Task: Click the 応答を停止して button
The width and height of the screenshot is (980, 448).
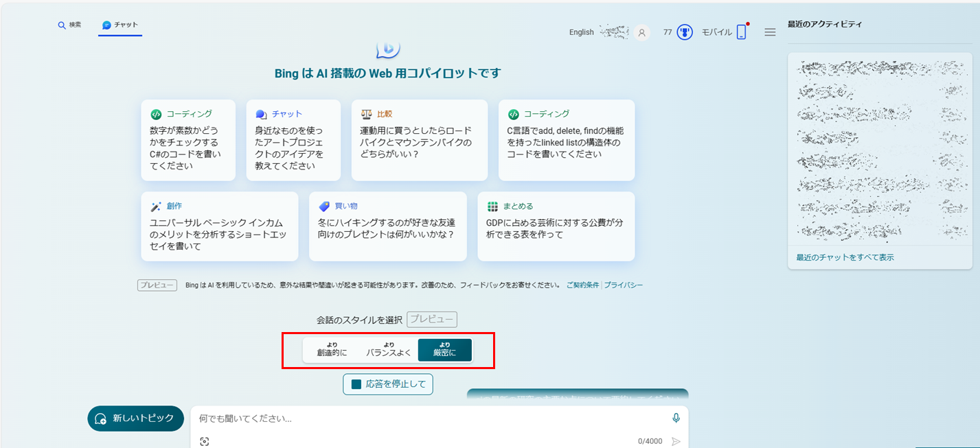Action: [388, 384]
